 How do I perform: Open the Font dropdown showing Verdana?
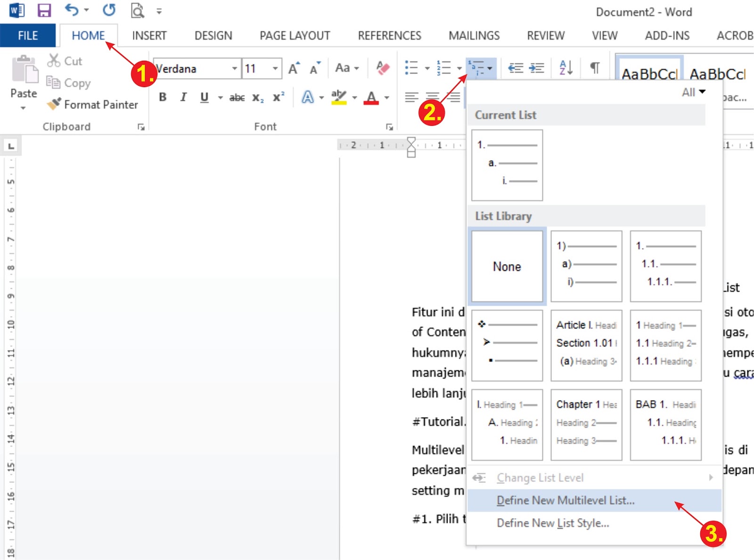click(x=236, y=69)
